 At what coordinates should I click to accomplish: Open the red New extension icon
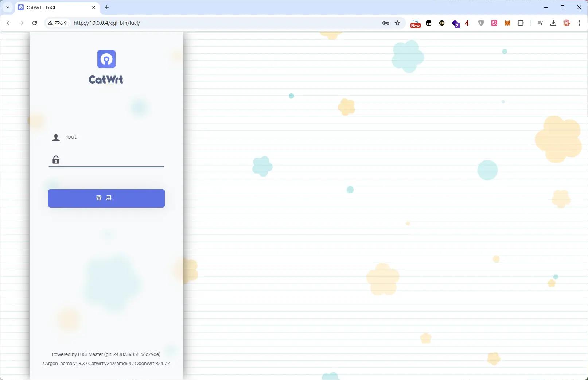(416, 23)
